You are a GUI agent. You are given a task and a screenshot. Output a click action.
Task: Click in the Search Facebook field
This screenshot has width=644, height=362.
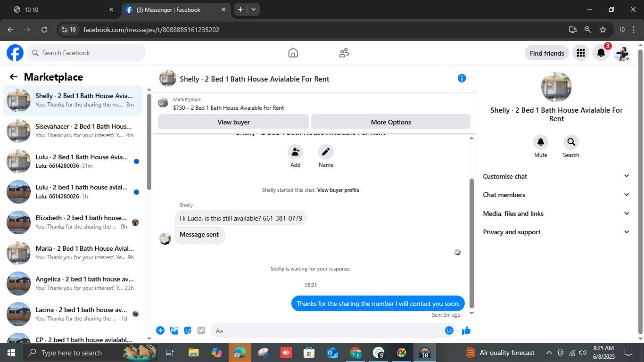(87, 53)
